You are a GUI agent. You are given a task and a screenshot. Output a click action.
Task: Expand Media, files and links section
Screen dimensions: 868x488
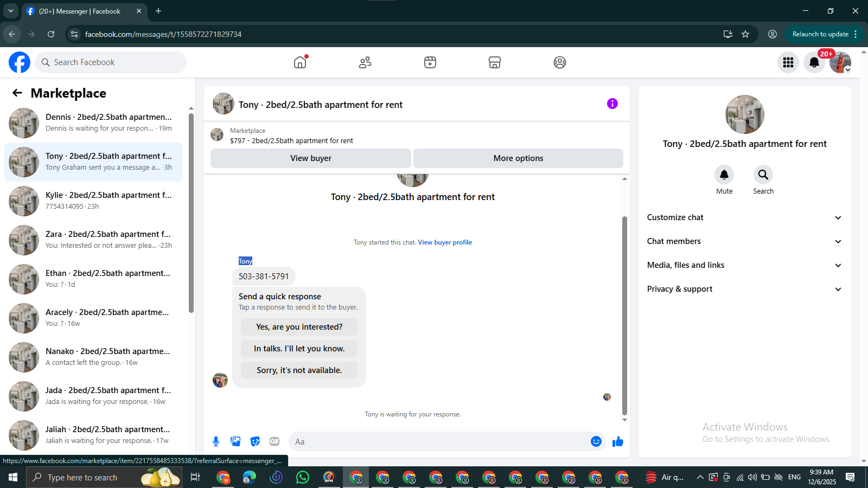pos(744,265)
